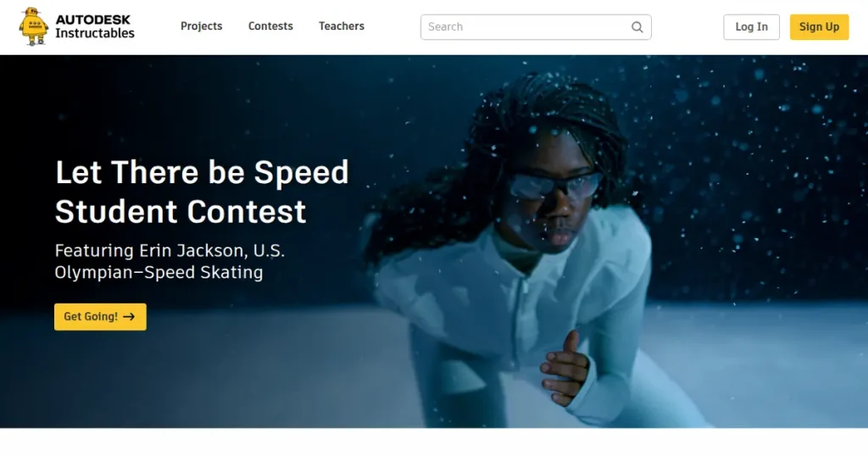Screen dimensions: 868x456
Task: Click the yellow Instructables robot mascot logo
Action: point(33,26)
